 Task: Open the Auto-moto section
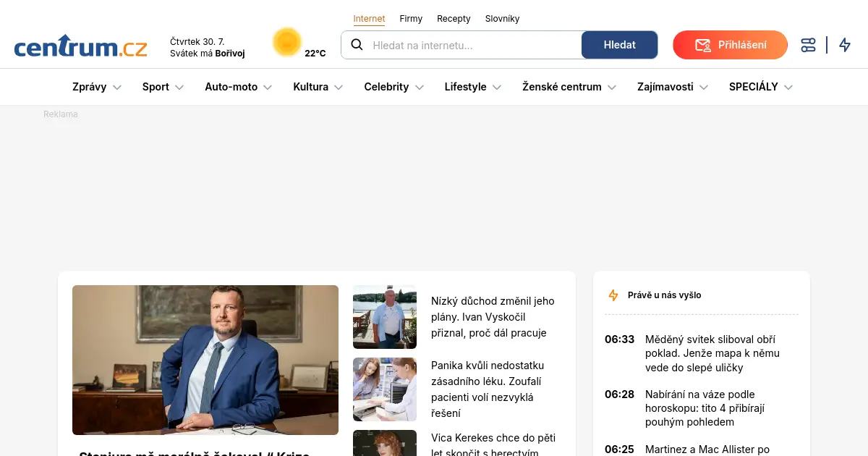(231, 87)
